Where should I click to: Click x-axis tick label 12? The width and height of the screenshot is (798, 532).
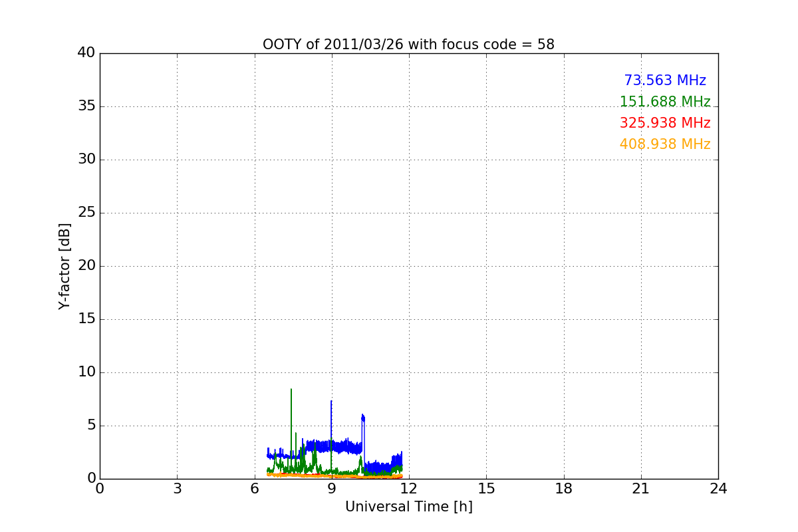409,489
